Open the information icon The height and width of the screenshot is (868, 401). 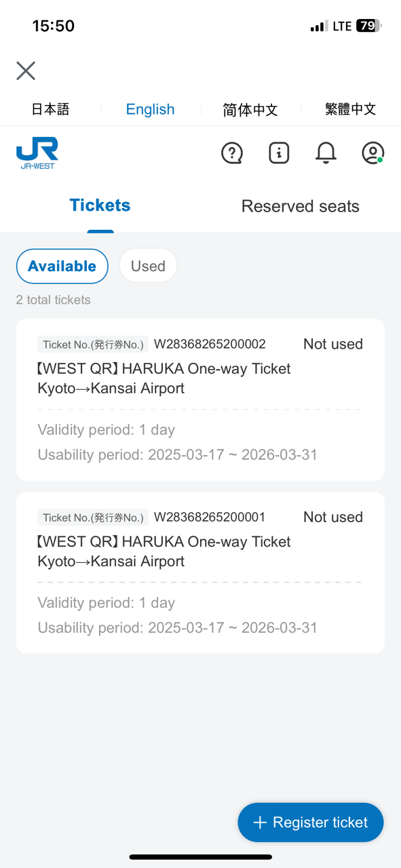click(x=279, y=153)
